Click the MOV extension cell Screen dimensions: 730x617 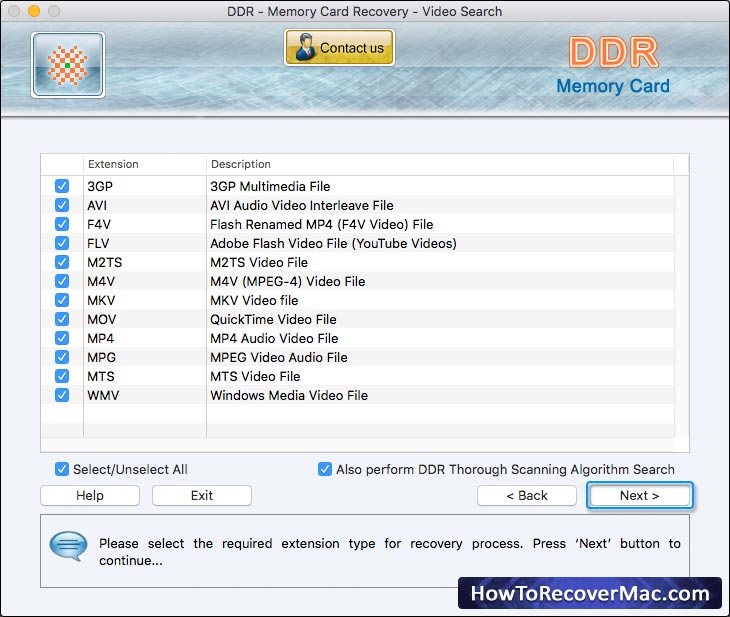click(145, 319)
